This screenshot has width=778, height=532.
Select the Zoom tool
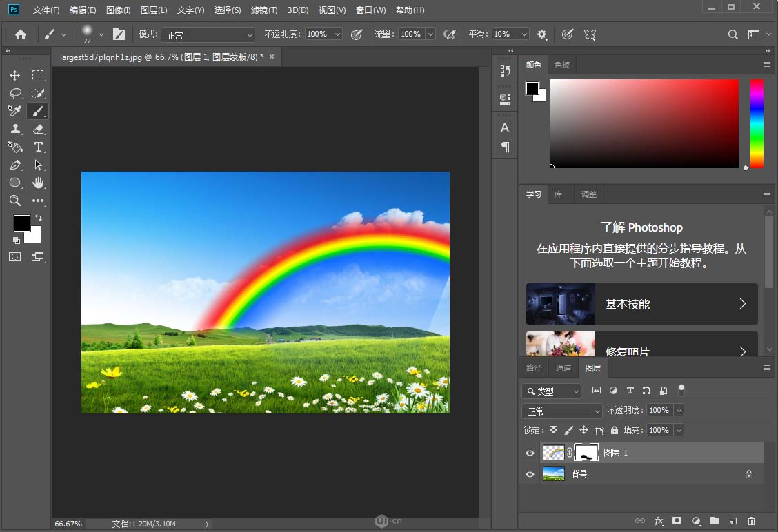(x=15, y=201)
